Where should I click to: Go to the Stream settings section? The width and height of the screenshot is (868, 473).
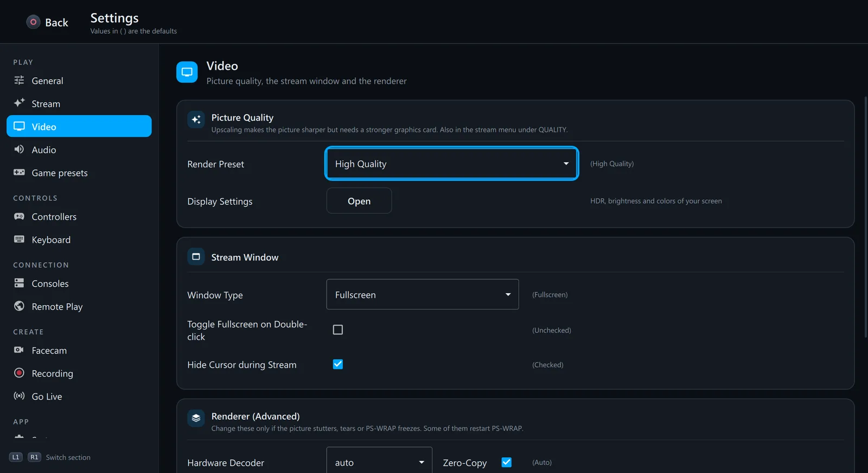[79, 103]
